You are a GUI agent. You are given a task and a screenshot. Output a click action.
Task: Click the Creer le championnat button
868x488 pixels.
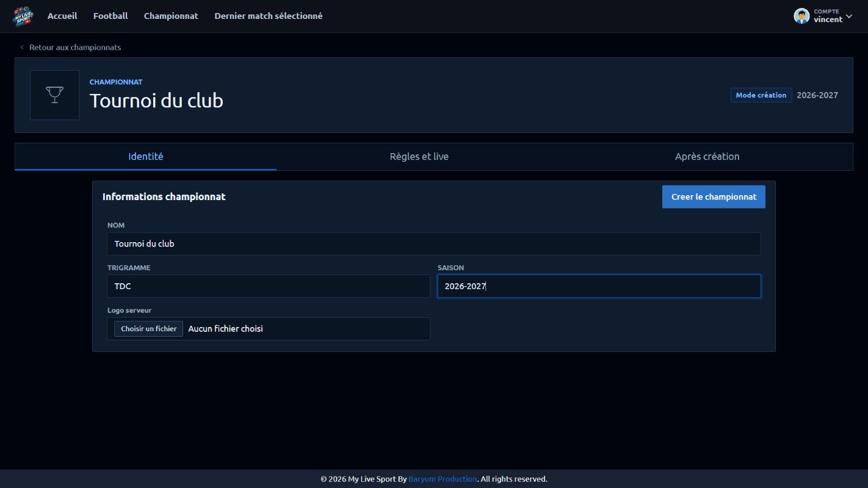click(714, 197)
